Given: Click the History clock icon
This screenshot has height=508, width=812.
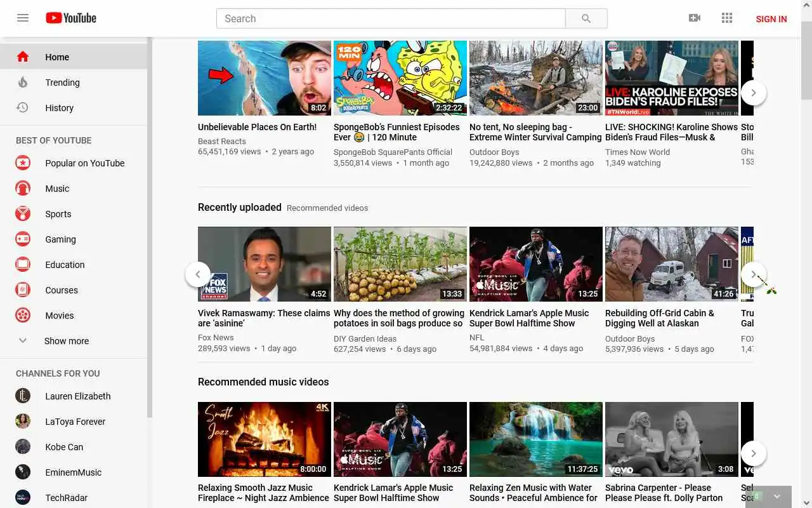Looking at the screenshot, I should point(23,108).
